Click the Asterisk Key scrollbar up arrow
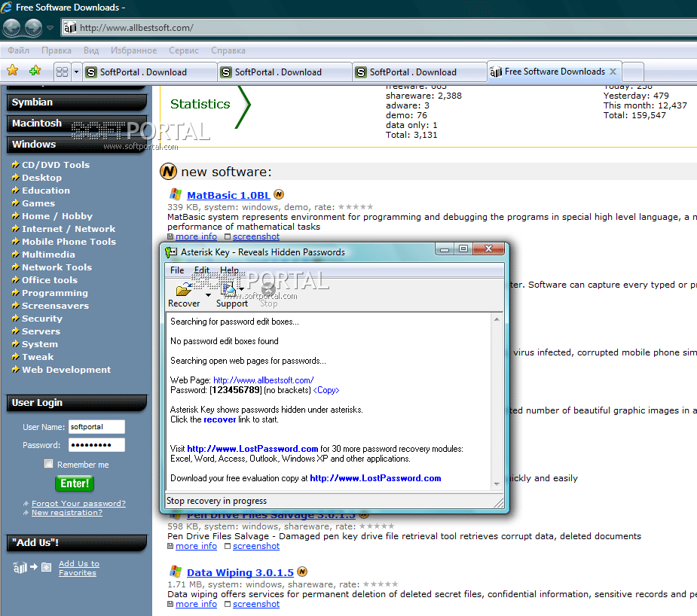This screenshot has width=697, height=616. [497, 319]
